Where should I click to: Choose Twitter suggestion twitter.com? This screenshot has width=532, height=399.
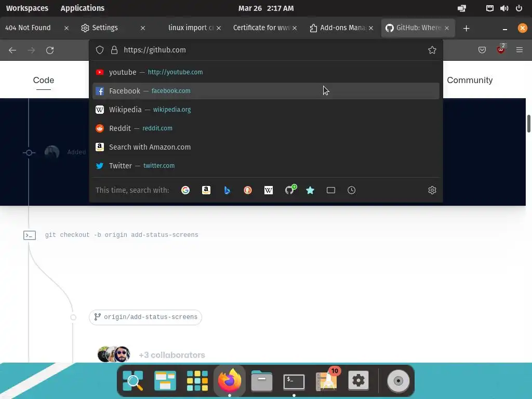tap(265, 166)
